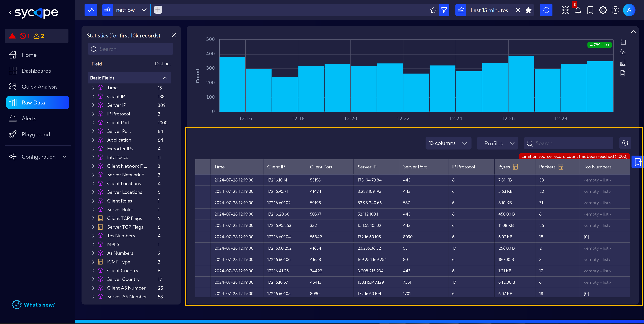Add a new stream tab with plus

pyautogui.click(x=158, y=10)
